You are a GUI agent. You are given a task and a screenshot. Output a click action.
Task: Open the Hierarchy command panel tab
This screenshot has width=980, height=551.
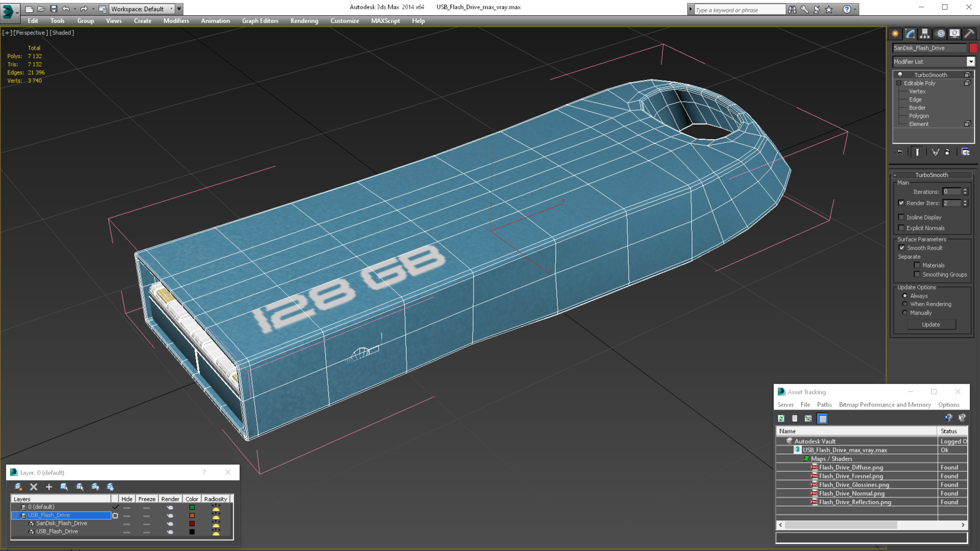coord(925,34)
